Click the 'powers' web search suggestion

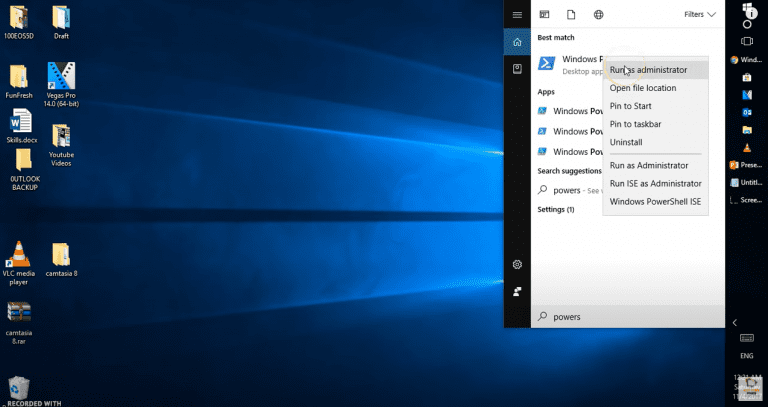[x=568, y=190]
